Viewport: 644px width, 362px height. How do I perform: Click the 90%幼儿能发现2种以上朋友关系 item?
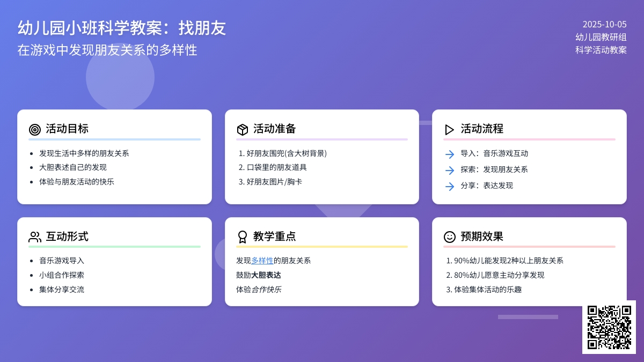coord(509,261)
